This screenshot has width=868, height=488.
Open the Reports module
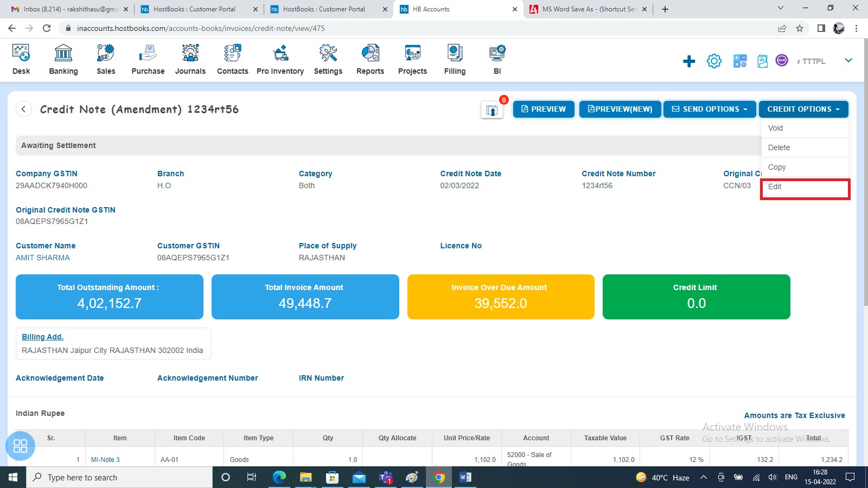click(x=371, y=60)
